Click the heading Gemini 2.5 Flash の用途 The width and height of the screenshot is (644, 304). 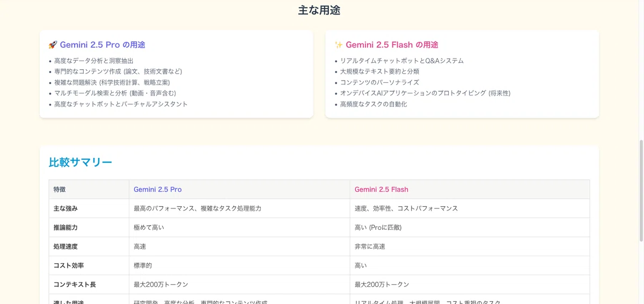392,45
